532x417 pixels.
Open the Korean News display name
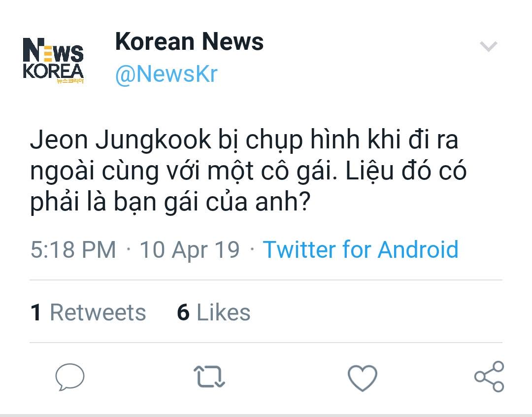click(x=189, y=42)
